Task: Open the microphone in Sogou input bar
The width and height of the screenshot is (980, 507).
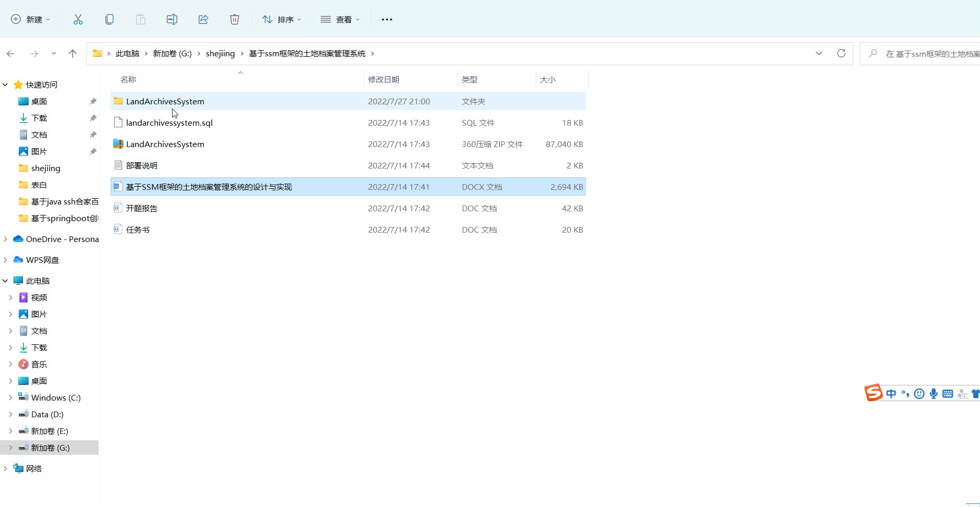Action: click(x=934, y=394)
